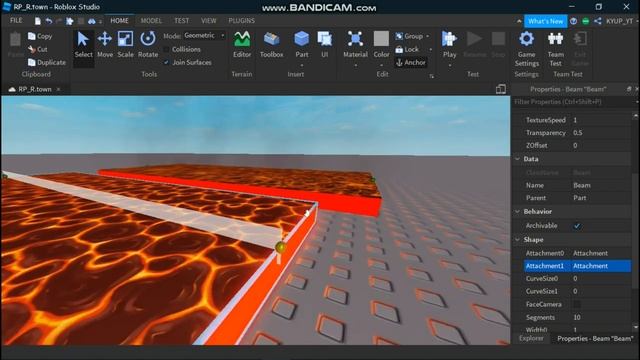640x360 pixels.
Task: Click the Segments value 10
Action: pos(577,317)
